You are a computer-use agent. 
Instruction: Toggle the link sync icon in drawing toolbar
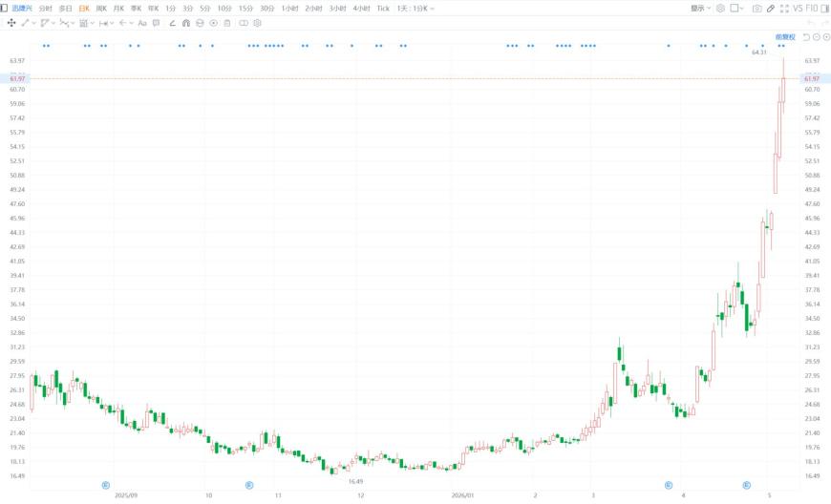pos(244,23)
